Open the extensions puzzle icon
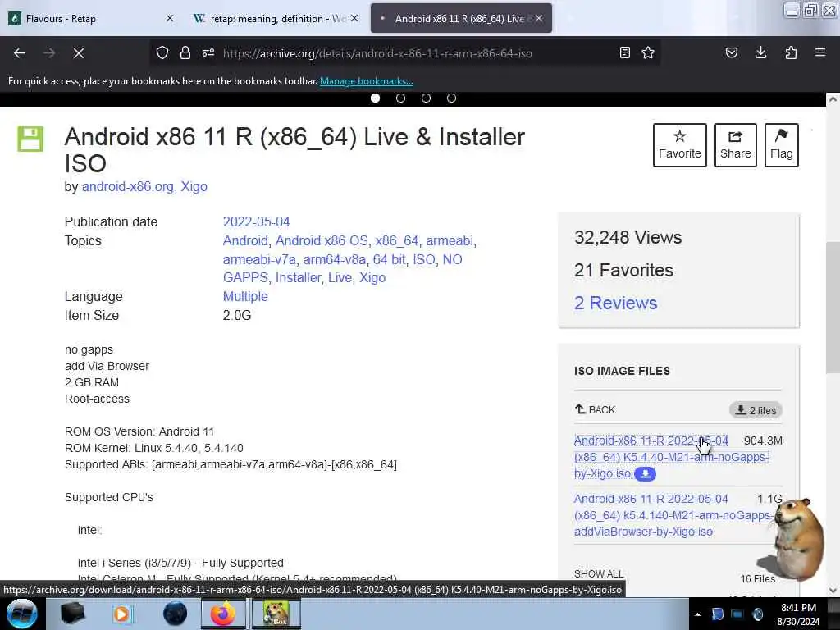This screenshot has width=840, height=630. pyautogui.click(x=791, y=52)
